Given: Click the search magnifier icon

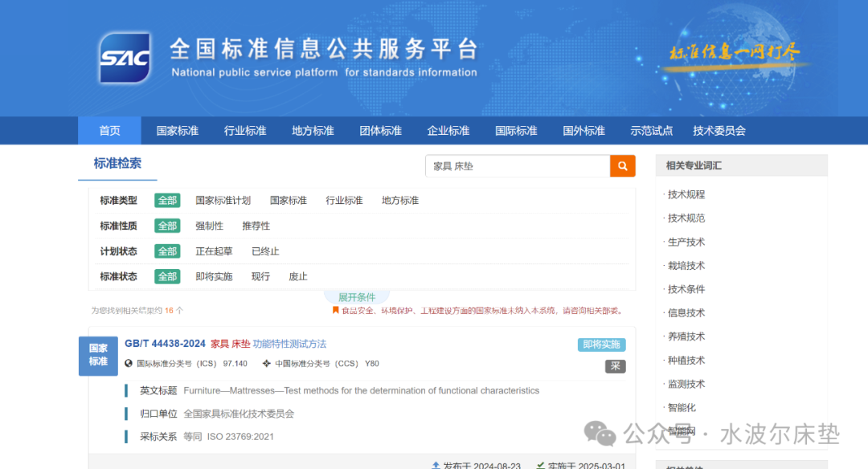Looking at the screenshot, I should point(621,165).
